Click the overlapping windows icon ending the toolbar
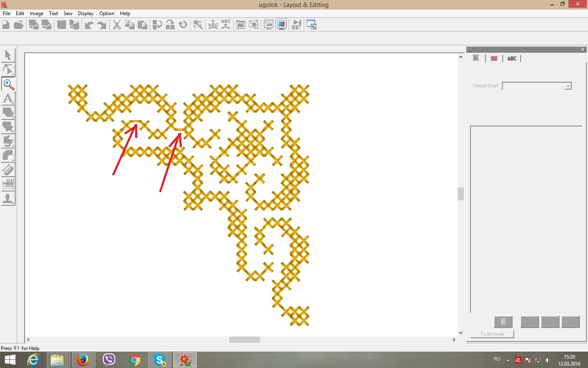The width and height of the screenshot is (588, 368). click(x=311, y=25)
